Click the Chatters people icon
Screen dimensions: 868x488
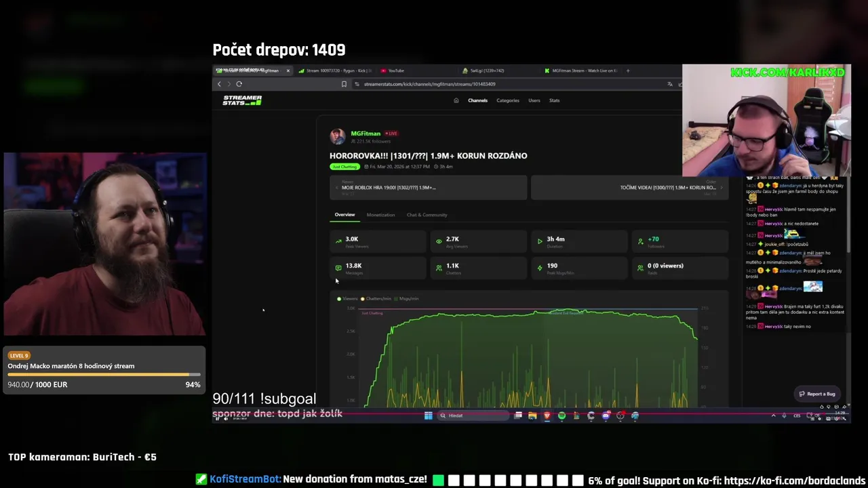[x=439, y=268]
